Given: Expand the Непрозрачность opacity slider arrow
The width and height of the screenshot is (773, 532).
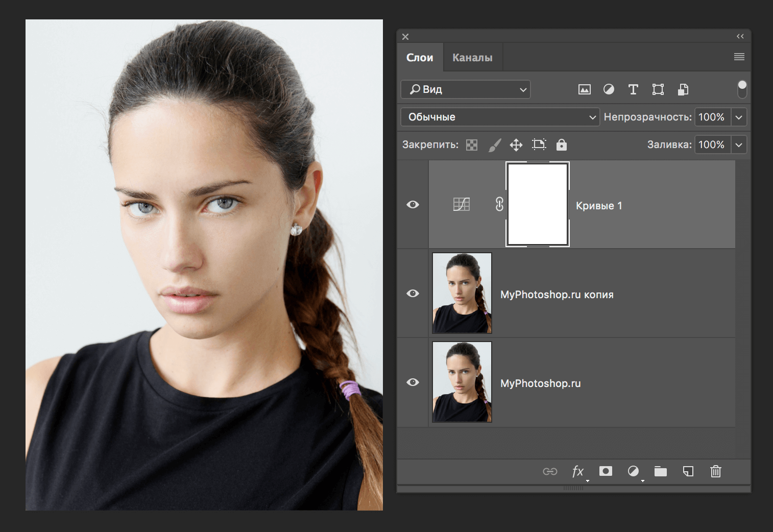Looking at the screenshot, I should point(739,117).
